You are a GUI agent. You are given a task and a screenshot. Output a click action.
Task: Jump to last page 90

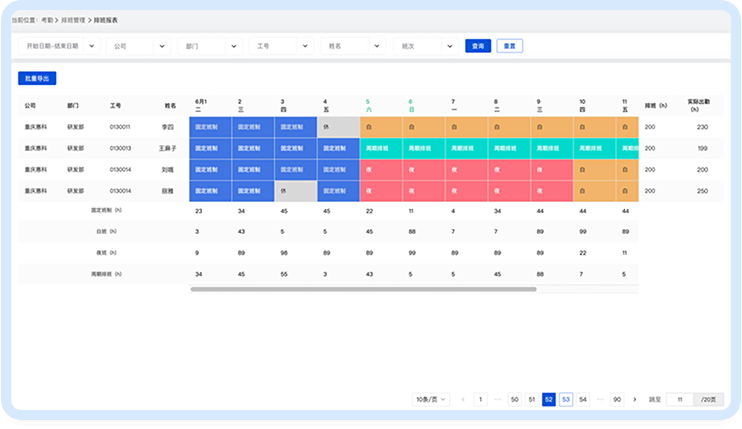coord(617,399)
